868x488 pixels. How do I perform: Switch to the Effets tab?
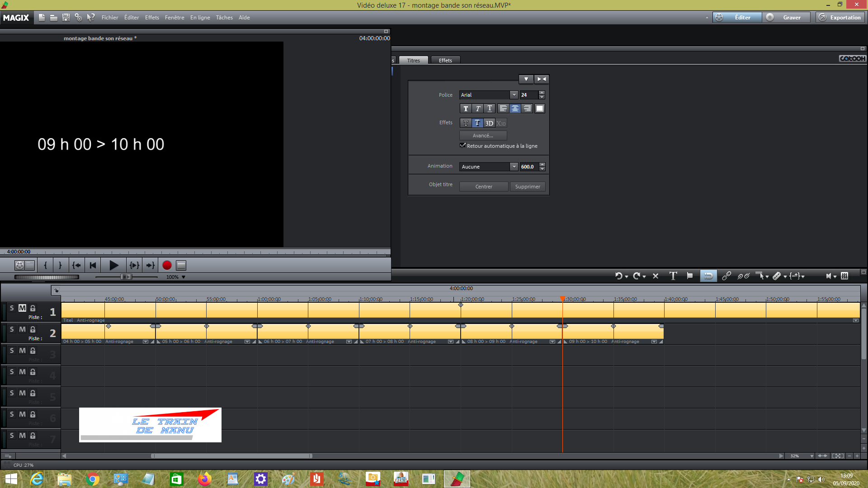click(445, 61)
